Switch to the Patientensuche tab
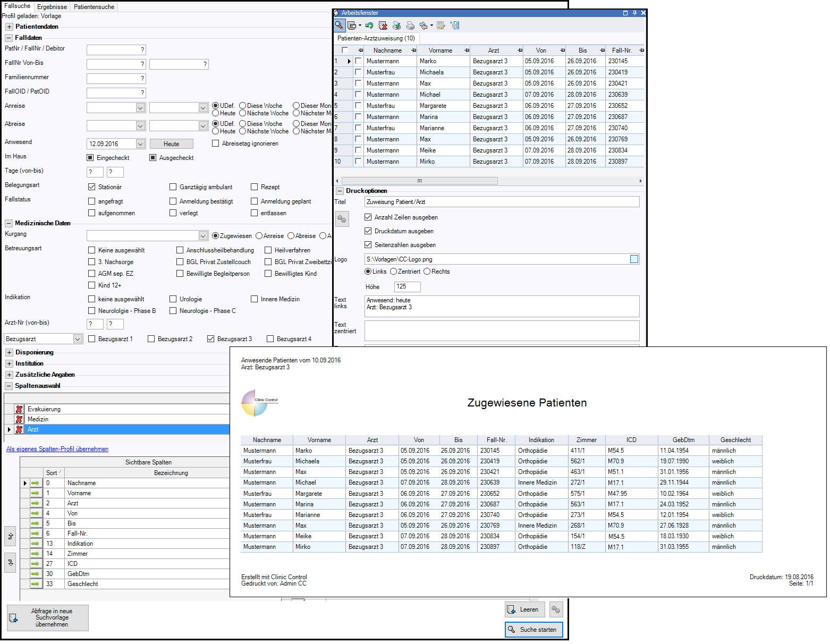 pos(94,7)
